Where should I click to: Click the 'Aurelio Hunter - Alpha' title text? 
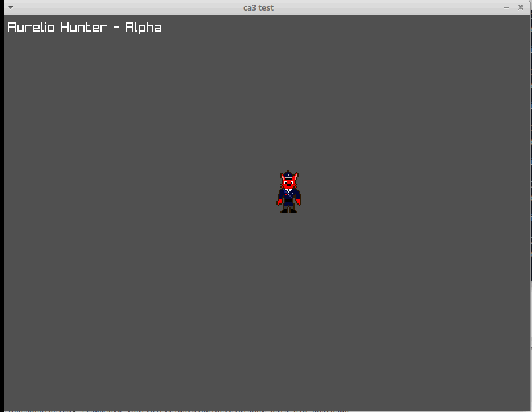point(85,28)
